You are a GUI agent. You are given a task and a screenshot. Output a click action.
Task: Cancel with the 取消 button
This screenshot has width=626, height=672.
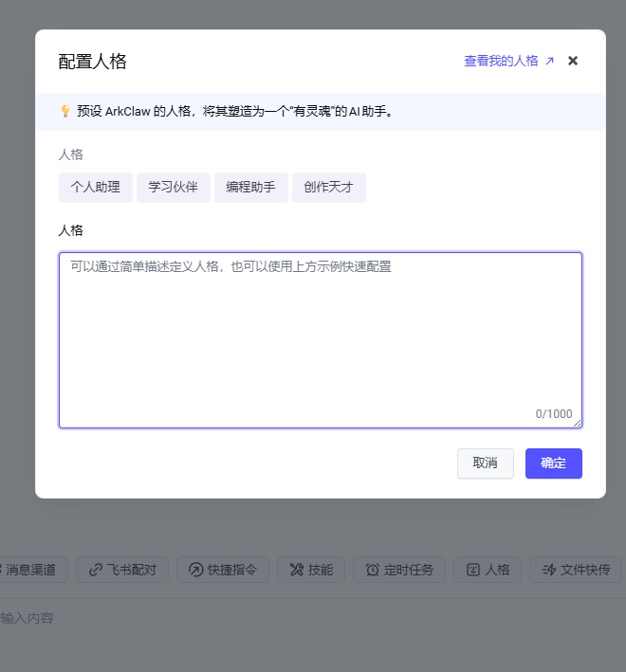pyautogui.click(x=486, y=463)
